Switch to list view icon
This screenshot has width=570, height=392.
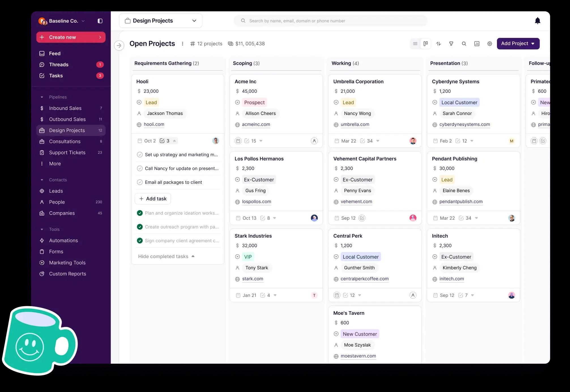(415, 44)
